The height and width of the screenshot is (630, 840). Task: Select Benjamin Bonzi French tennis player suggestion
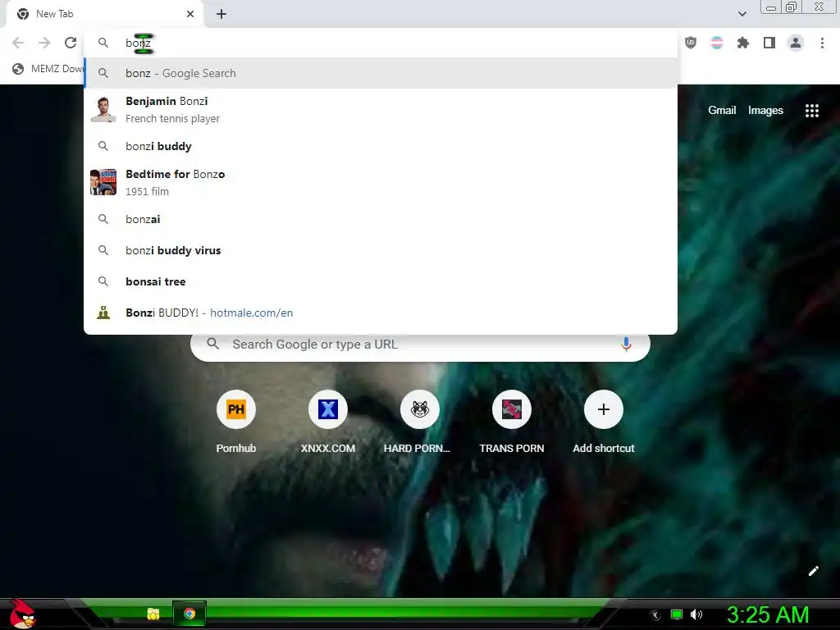tap(381, 109)
